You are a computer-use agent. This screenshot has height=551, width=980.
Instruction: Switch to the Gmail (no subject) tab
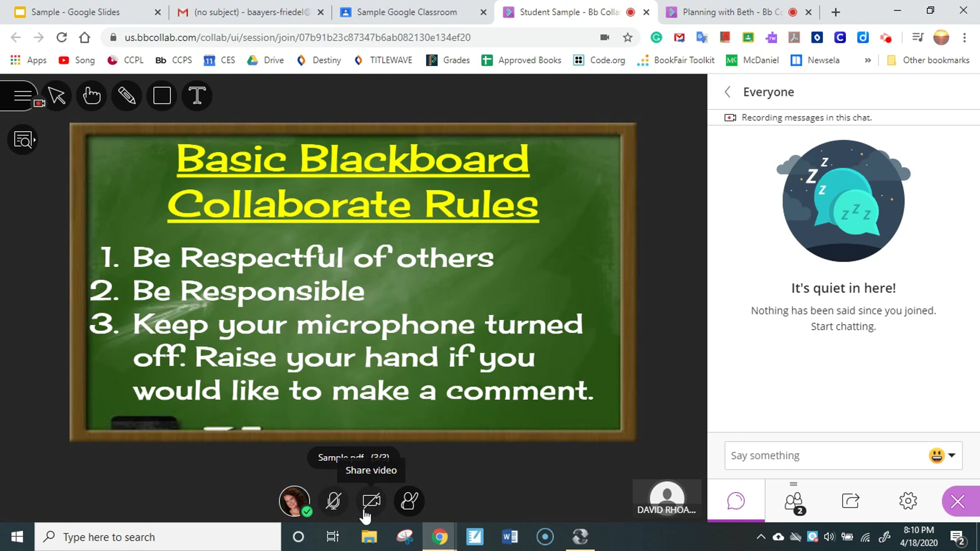pyautogui.click(x=245, y=12)
